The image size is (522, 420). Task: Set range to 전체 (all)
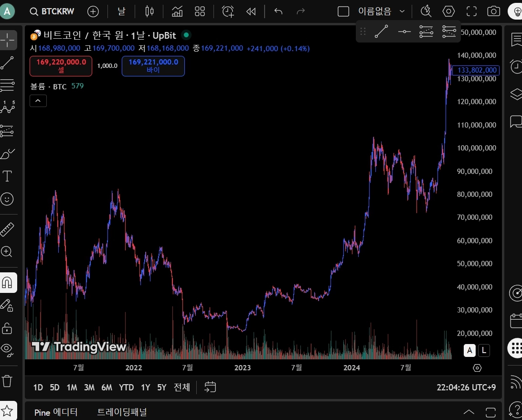pos(182,388)
